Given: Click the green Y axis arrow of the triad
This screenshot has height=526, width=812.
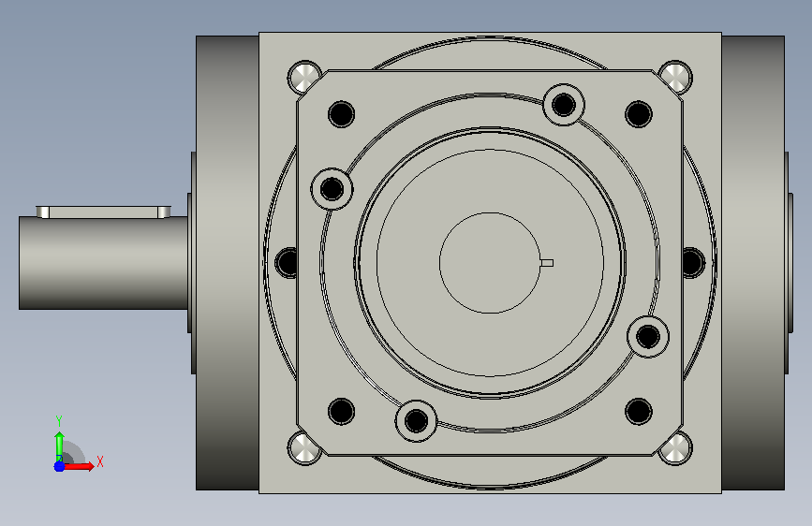Looking at the screenshot, I should pyautogui.click(x=59, y=446).
